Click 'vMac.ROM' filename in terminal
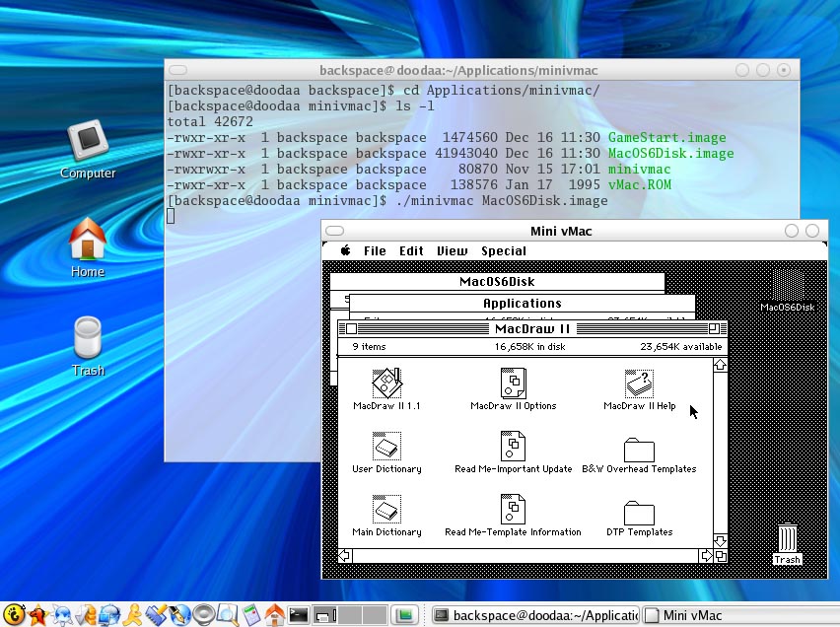This screenshot has width=840, height=627. [639, 185]
